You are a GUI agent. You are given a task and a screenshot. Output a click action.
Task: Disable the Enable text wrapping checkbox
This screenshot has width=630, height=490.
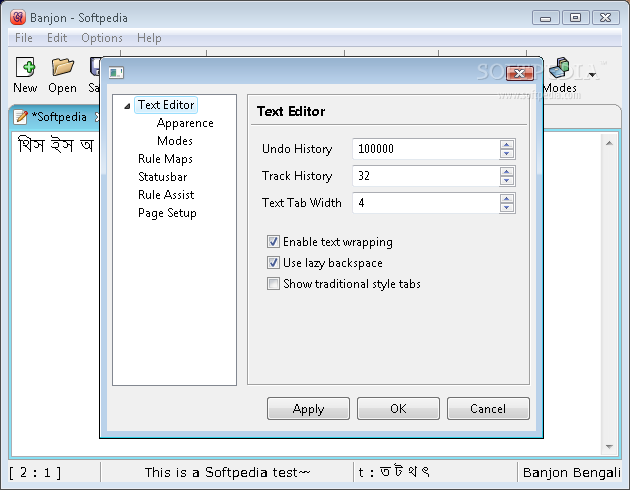point(273,241)
